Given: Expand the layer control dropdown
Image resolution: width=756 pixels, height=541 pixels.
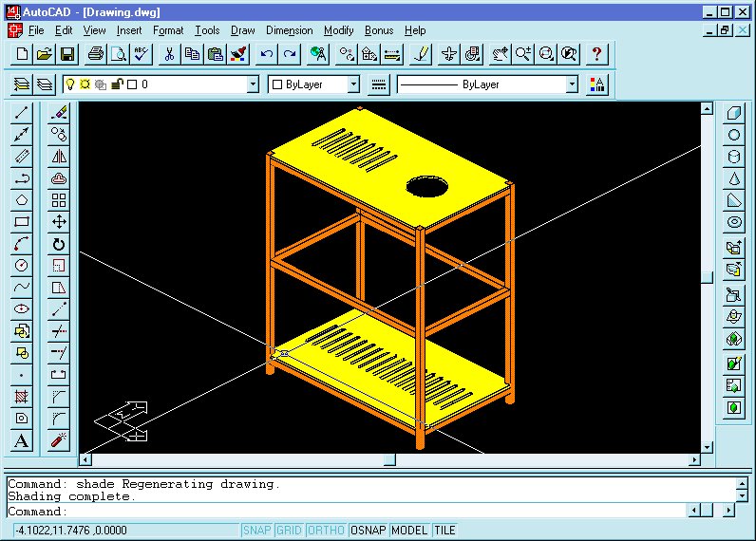Looking at the screenshot, I should tap(254, 84).
